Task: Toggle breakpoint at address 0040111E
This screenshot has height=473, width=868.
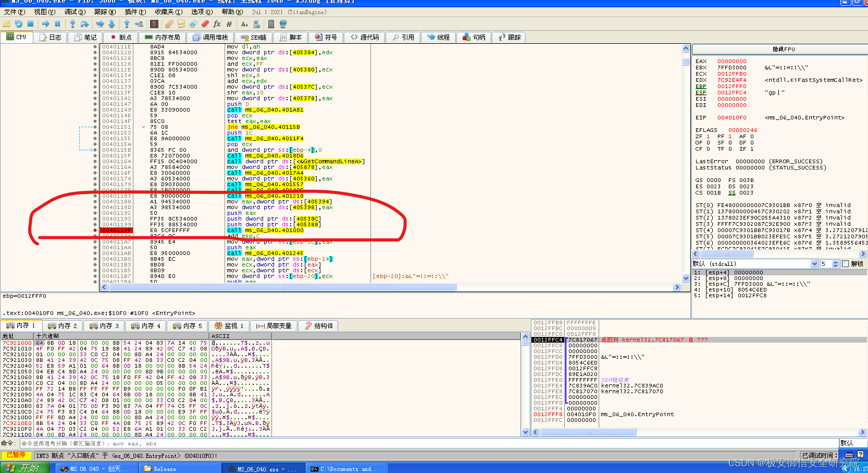Action: [95, 46]
